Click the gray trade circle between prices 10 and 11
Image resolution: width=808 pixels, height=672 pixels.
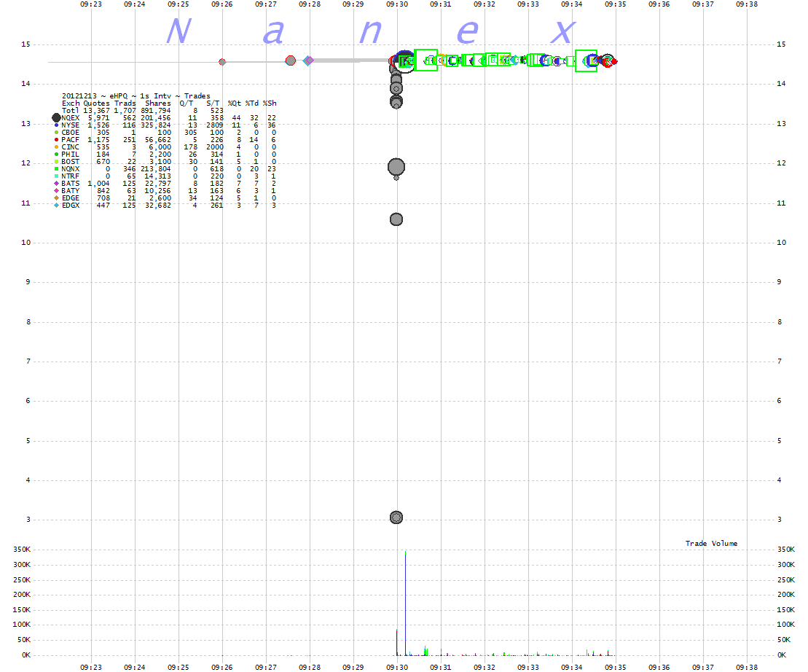pos(396,219)
